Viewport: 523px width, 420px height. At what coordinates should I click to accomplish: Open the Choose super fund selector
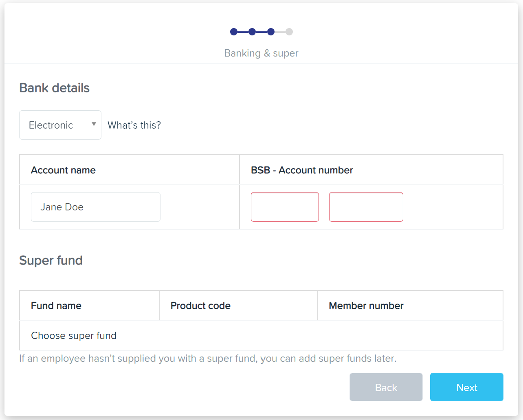(73, 335)
